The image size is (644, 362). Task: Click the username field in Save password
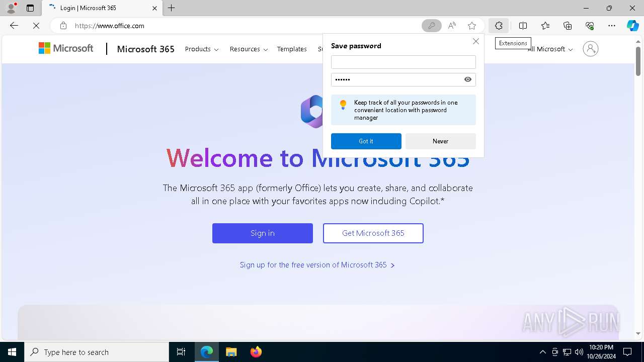point(403,62)
